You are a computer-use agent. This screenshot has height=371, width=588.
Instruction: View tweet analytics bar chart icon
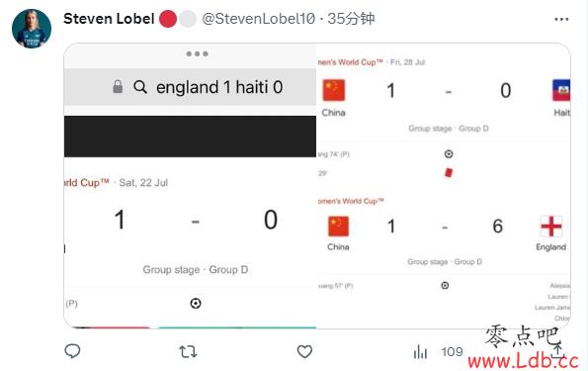pos(420,352)
